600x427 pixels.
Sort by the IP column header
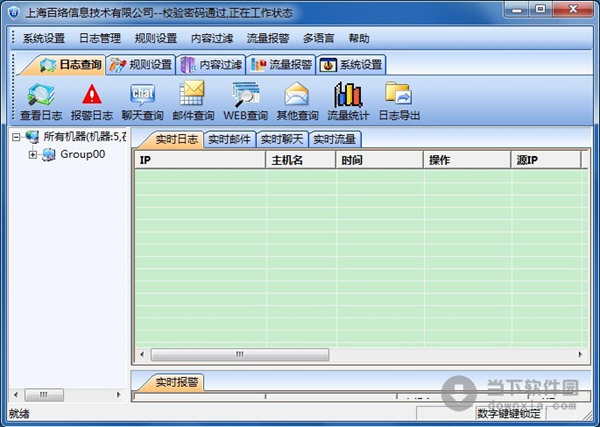[x=200, y=160]
